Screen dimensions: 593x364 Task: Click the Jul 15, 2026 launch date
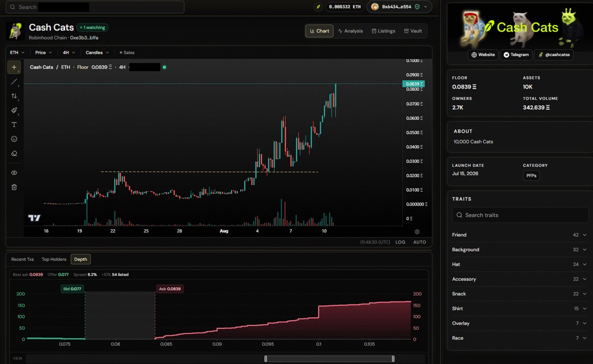click(x=465, y=174)
